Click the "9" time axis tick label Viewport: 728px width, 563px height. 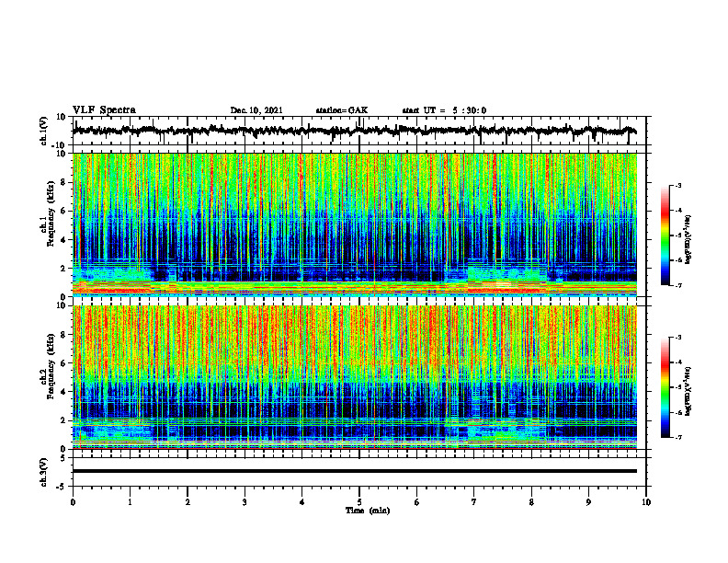pos(588,502)
